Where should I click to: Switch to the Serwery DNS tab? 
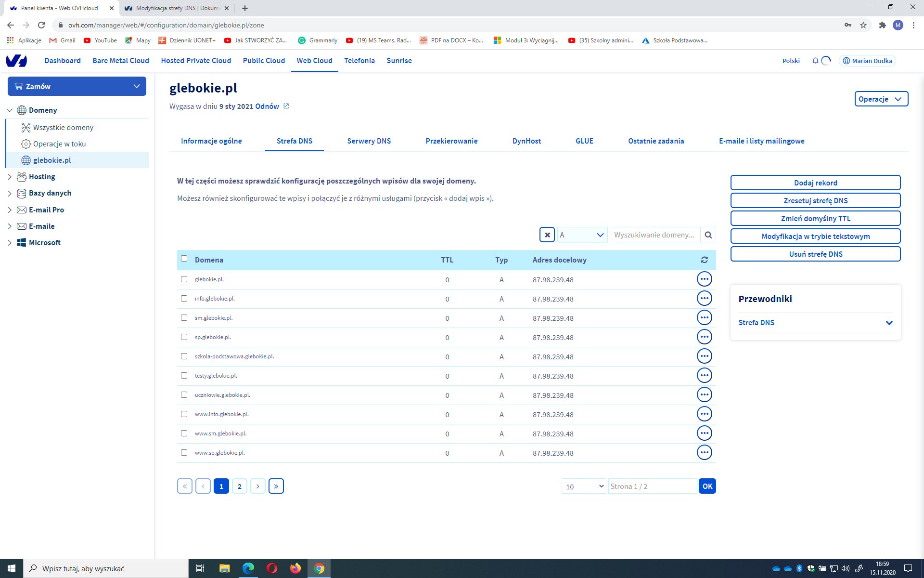point(369,141)
